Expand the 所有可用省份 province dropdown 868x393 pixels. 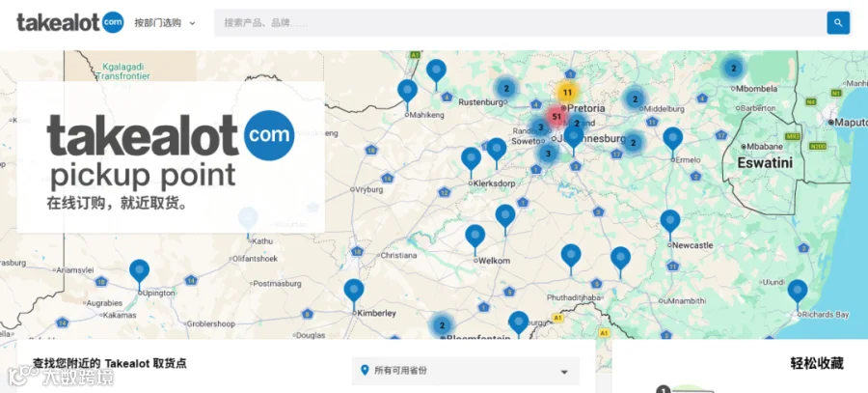pyautogui.click(x=466, y=371)
